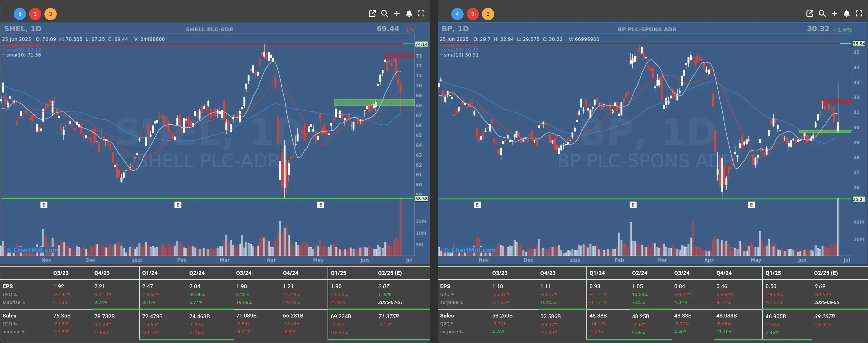Screen dimensions: 868x343
Task: Click the 35.54 resistance price label on BP
Action: click(859, 44)
